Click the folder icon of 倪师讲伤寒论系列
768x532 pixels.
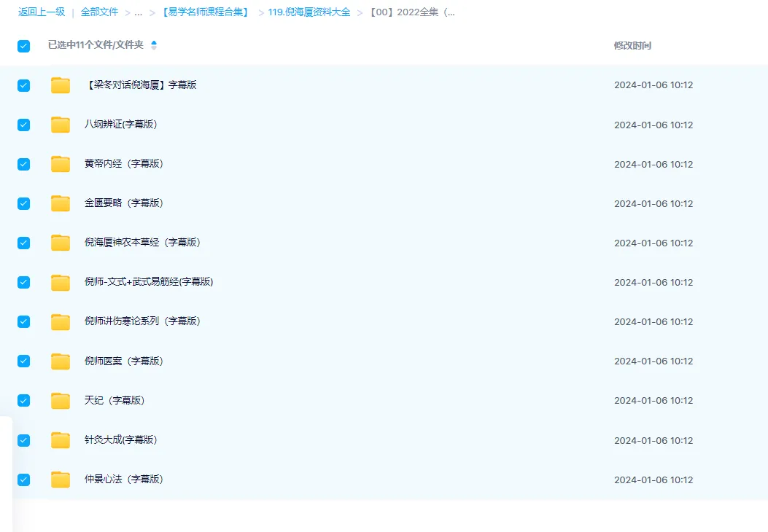61,321
